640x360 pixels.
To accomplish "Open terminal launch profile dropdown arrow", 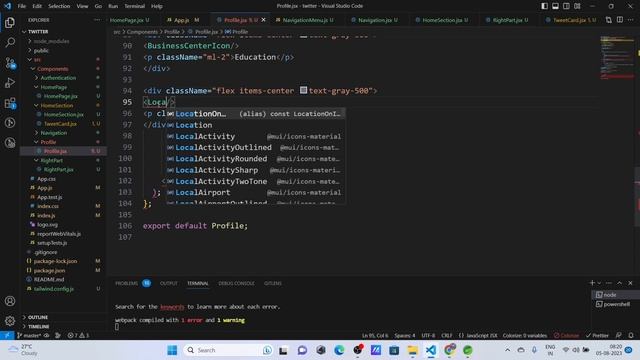I will [599, 283].
